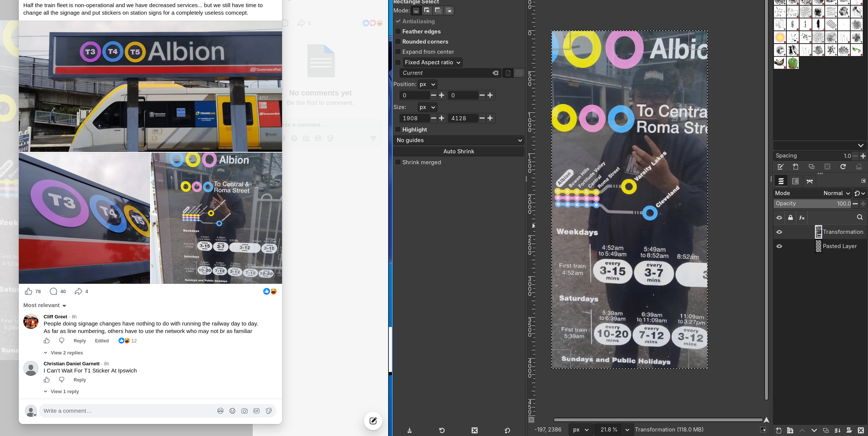
Task: Select Subtract from selection mode icon
Action: click(x=438, y=11)
